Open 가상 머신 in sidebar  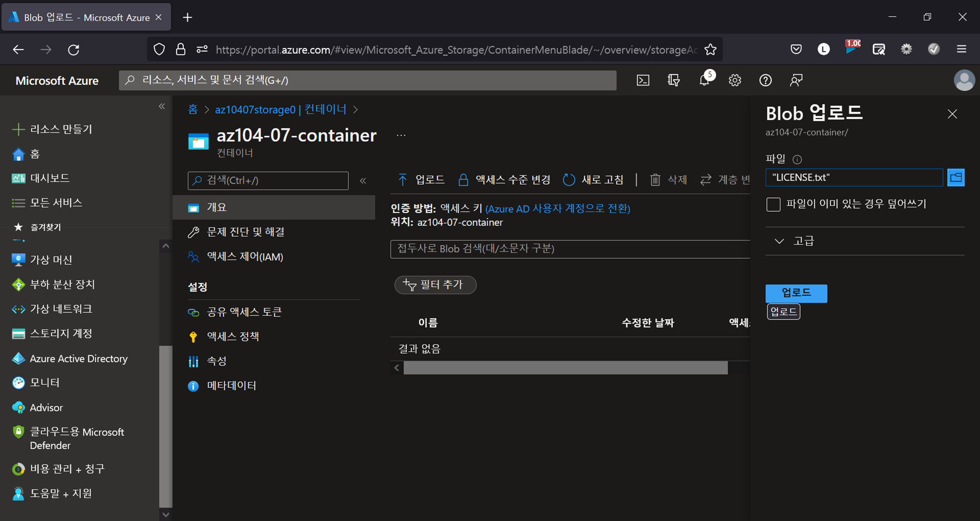click(x=42, y=260)
